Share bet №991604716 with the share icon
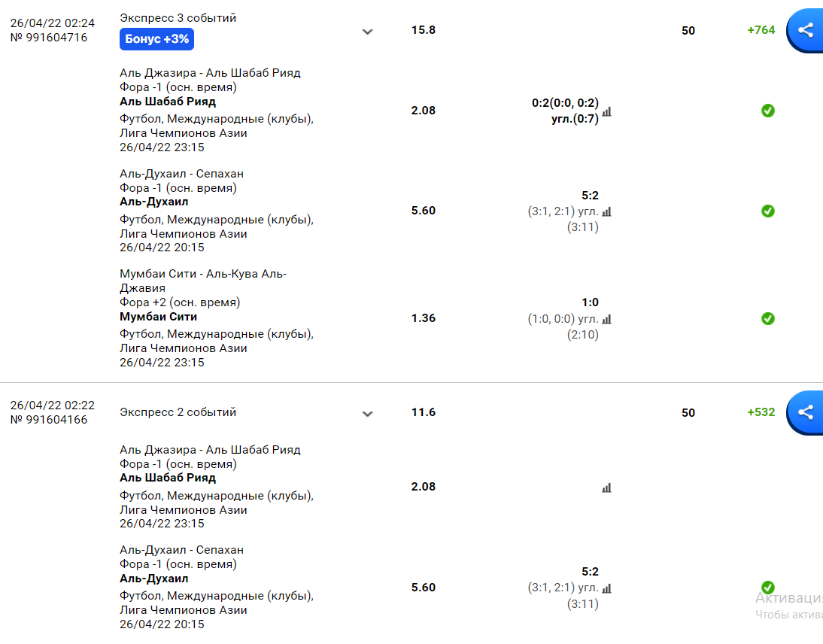823x644 pixels. (x=806, y=30)
